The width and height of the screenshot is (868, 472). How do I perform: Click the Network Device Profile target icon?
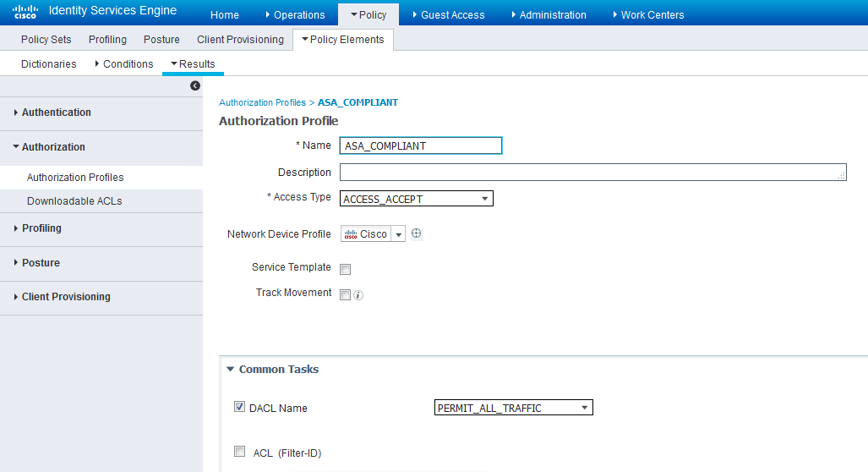click(417, 233)
